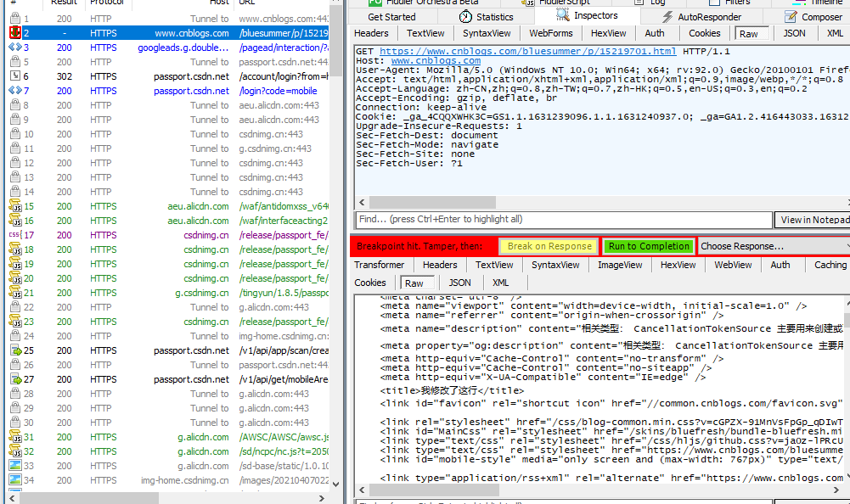Click the request raw horizontal scrollbar thumb
The height and width of the screenshot is (504, 850).
pos(432,202)
